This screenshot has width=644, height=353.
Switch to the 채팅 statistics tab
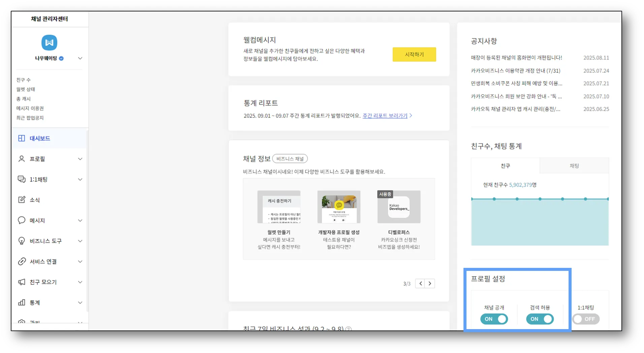574,166
